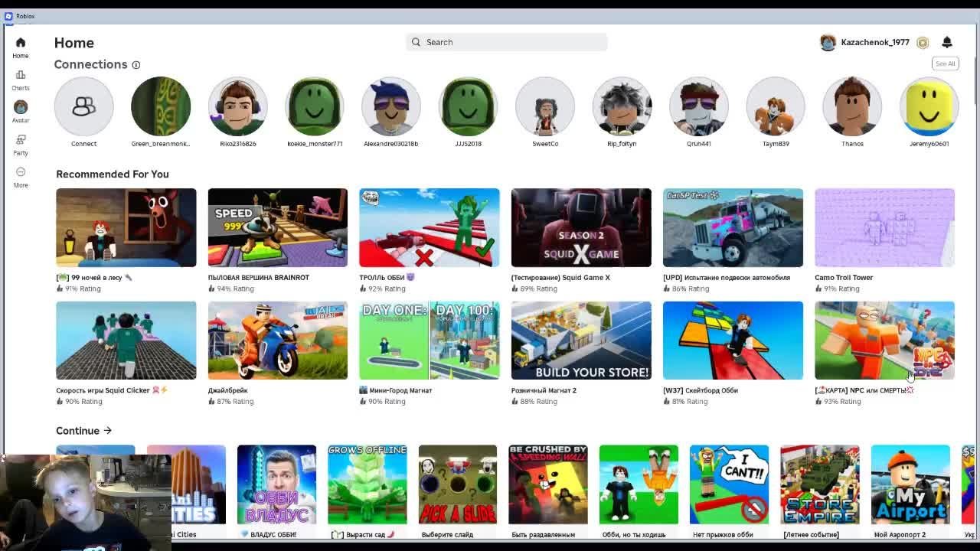Open ОББИ ВЛАДУС thumbnail in Continue row

coord(276,484)
